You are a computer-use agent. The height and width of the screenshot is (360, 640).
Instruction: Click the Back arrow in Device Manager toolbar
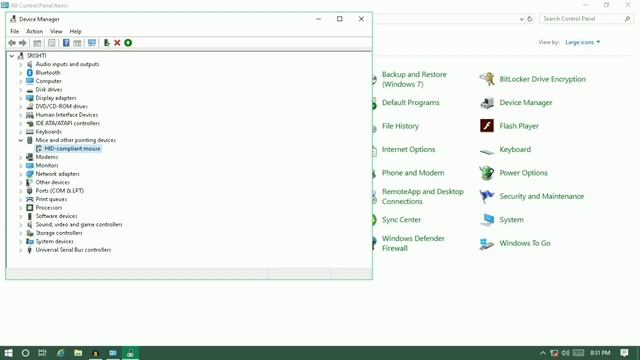(x=12, y=43)
